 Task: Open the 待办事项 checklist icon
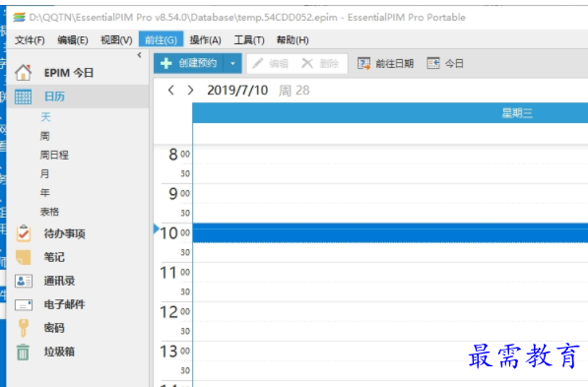pos(24,233)
